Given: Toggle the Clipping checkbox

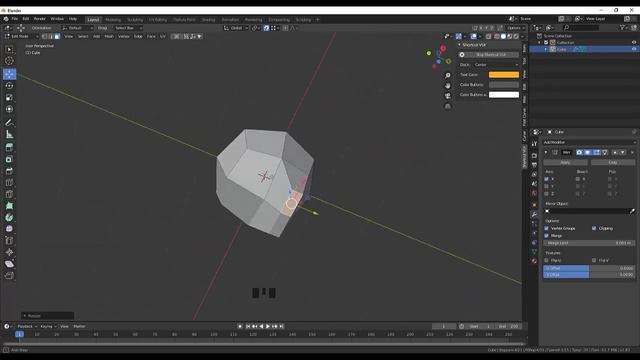Looking at the screenshot, I should point(594,228).
